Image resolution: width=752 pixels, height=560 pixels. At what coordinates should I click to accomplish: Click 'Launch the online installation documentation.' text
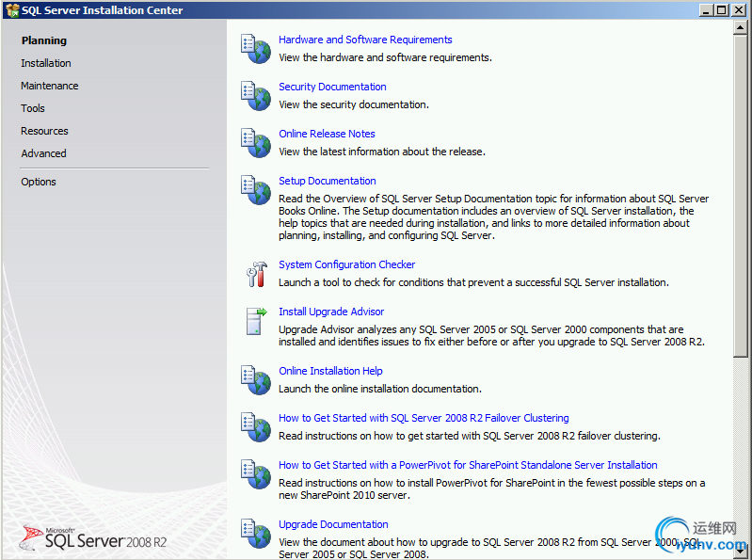click(380, 389)
